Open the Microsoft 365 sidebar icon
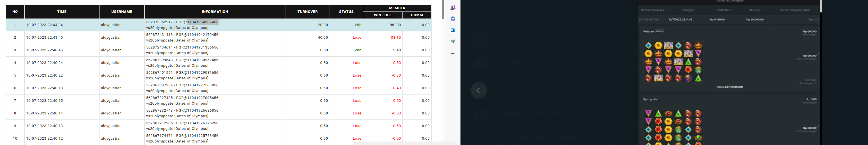 [x=453, y=19]
